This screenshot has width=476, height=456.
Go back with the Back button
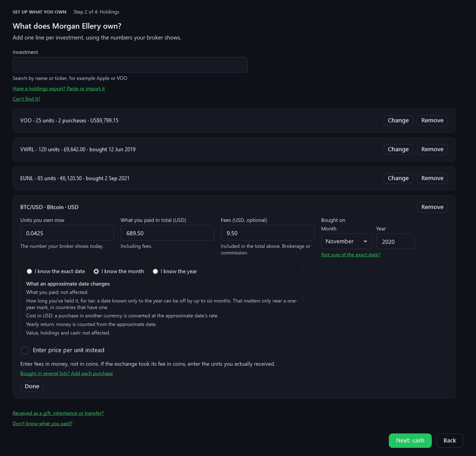[x=450, y=440]
